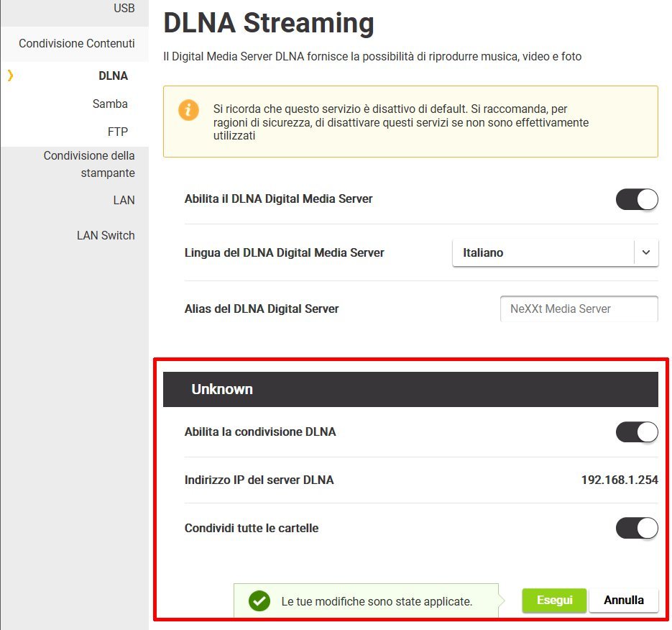Open Condivisione della stampante menu item

coord(89,164)
